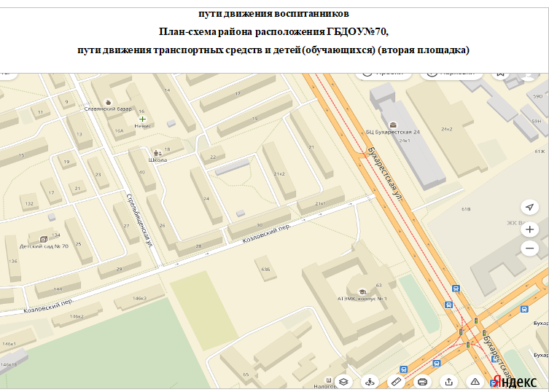Report a map issue with the warning triangle
549x392 pixels.
pyautogui.click(x=475, y=382)
